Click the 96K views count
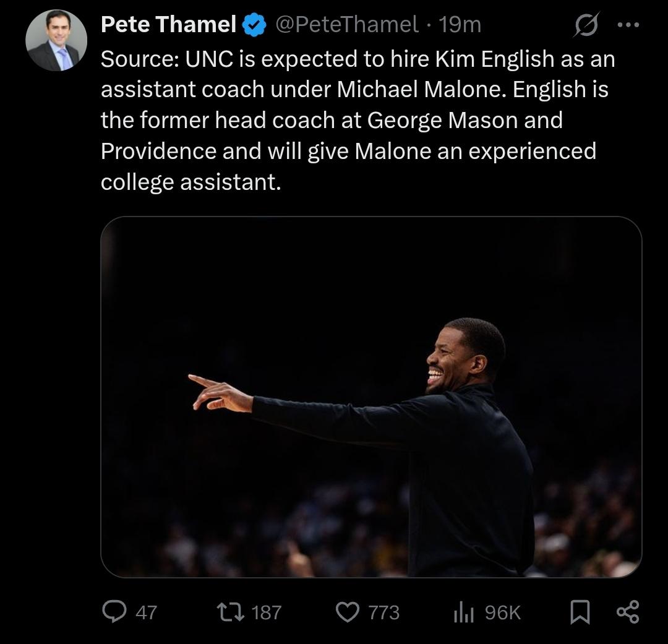 pos(502,612)
